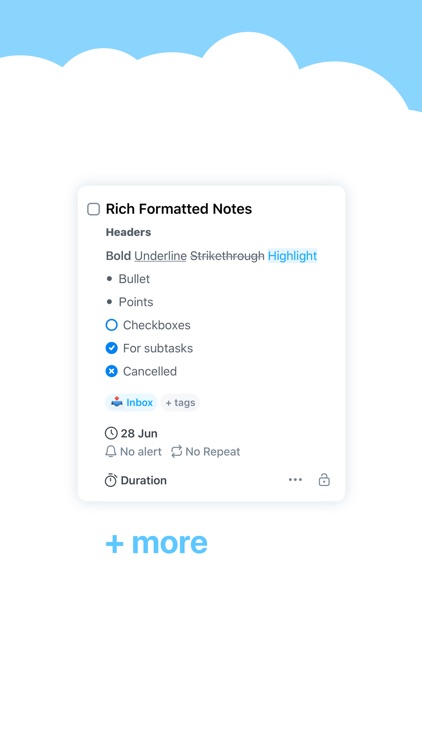This screenshot has width=422, height=750.
Task: Click the repeat arrows icon
Action: [x=177, y=452]
